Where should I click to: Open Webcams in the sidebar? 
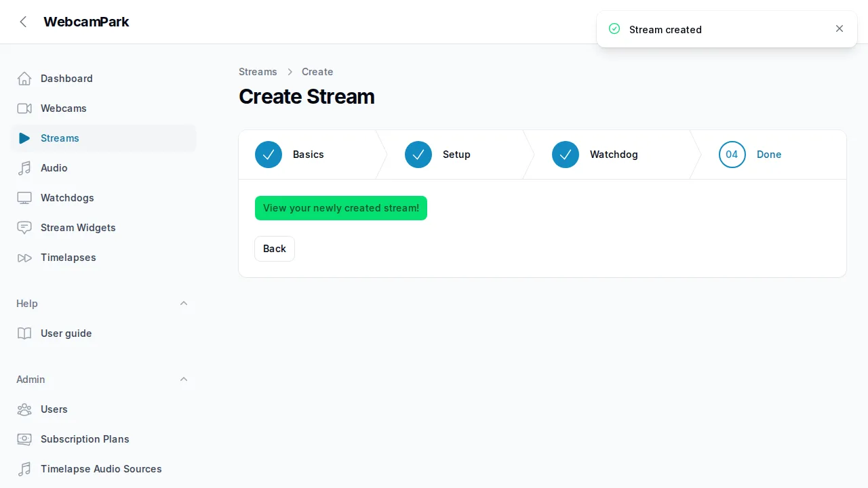tap(104, 108)
